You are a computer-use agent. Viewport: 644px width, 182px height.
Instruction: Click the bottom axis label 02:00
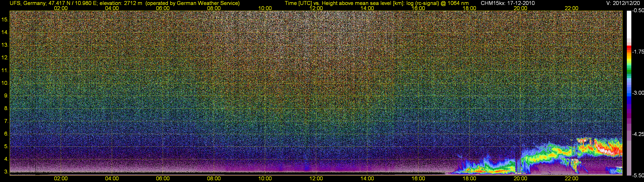click(61, 179)
